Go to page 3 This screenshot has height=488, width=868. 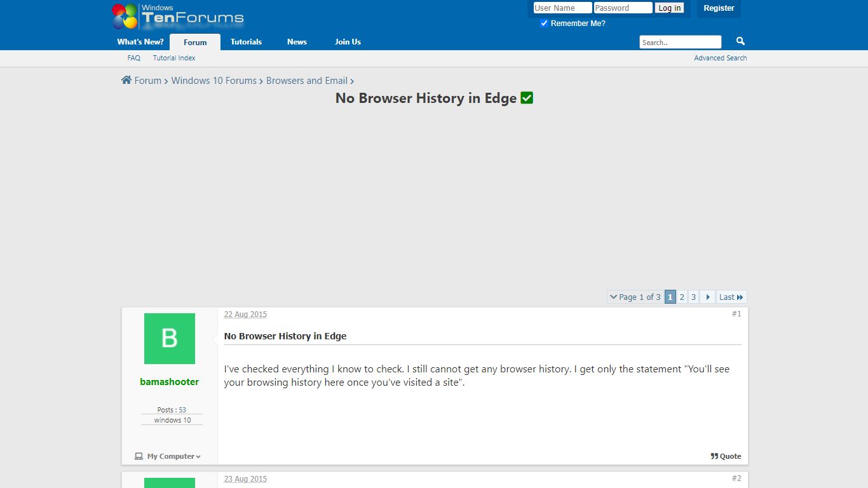(693, 297)
